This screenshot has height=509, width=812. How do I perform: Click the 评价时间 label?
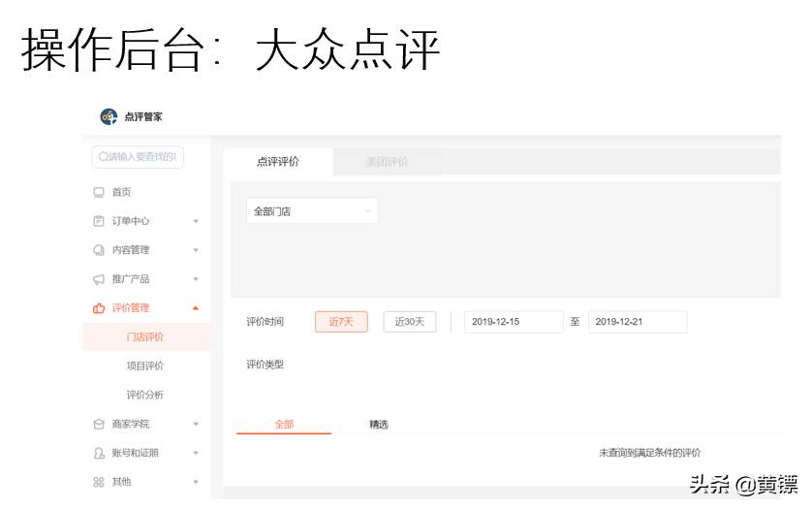click(265, 322)
